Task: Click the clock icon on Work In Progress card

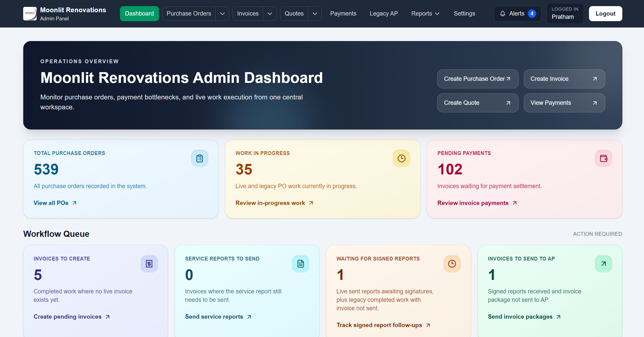Action: pyautogui.click(x=401, y=158)
